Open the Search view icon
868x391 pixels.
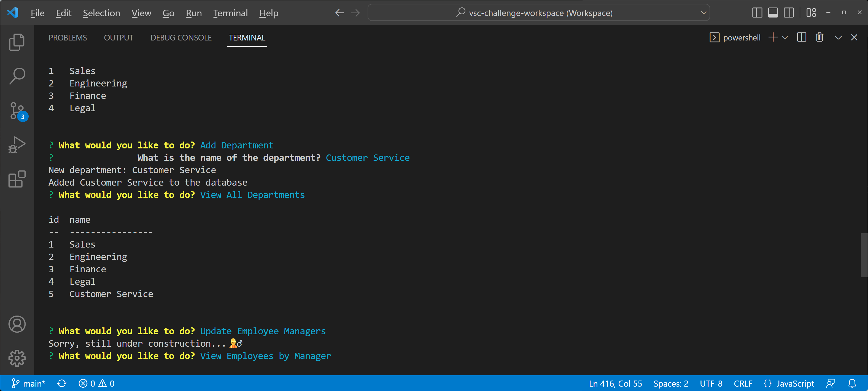click(x=17, y=76)
